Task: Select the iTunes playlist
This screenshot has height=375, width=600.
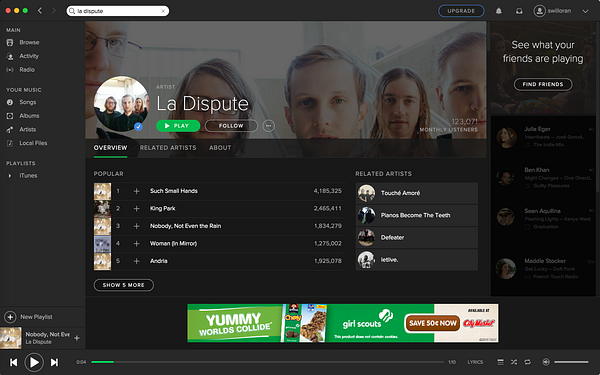Action: point(28,176)
